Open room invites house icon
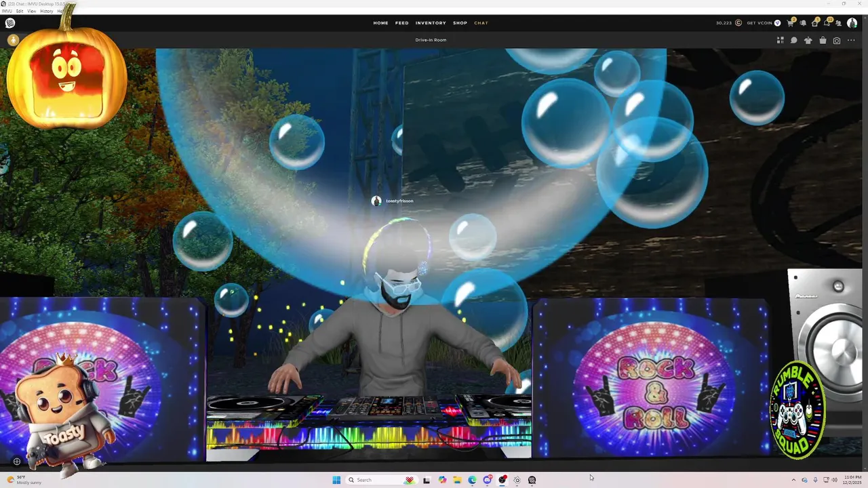868x488 pixels. pyautogui.click(x=815, y=23)
